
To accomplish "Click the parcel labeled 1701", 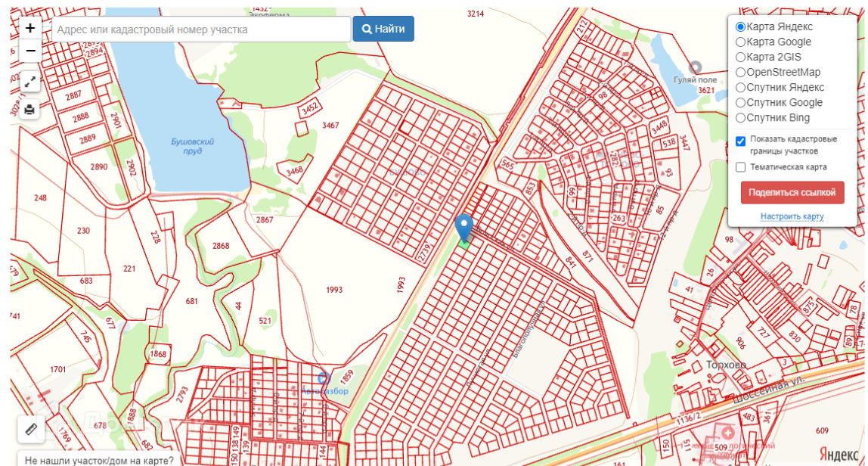I will [57, 370].
